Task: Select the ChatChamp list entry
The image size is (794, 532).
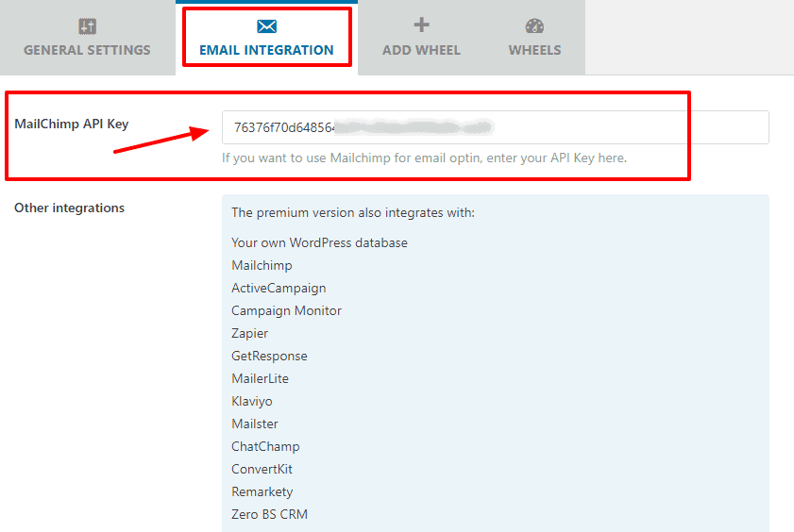Action: [265, 446]
